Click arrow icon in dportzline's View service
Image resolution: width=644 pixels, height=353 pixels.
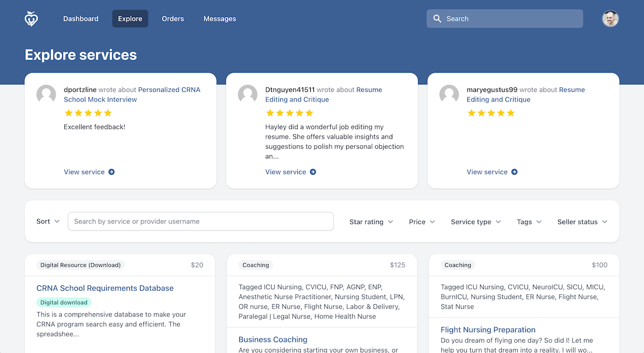point(112,172)
